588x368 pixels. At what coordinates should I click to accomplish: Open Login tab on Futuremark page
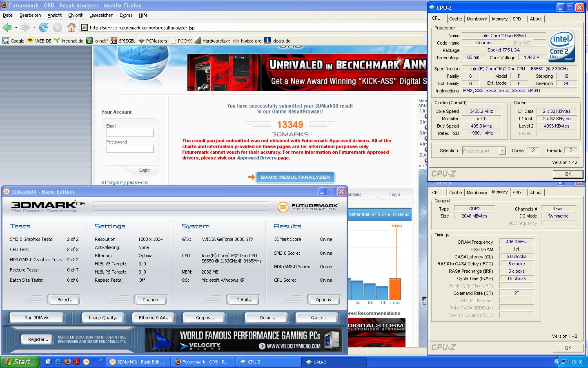[x=394, y=195]
